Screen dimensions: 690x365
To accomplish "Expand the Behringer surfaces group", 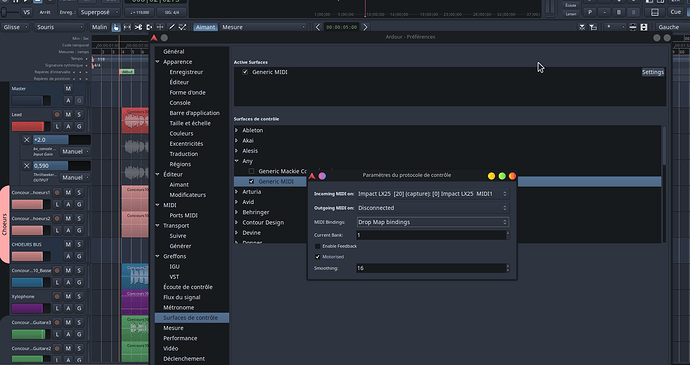I will [237, 212].
